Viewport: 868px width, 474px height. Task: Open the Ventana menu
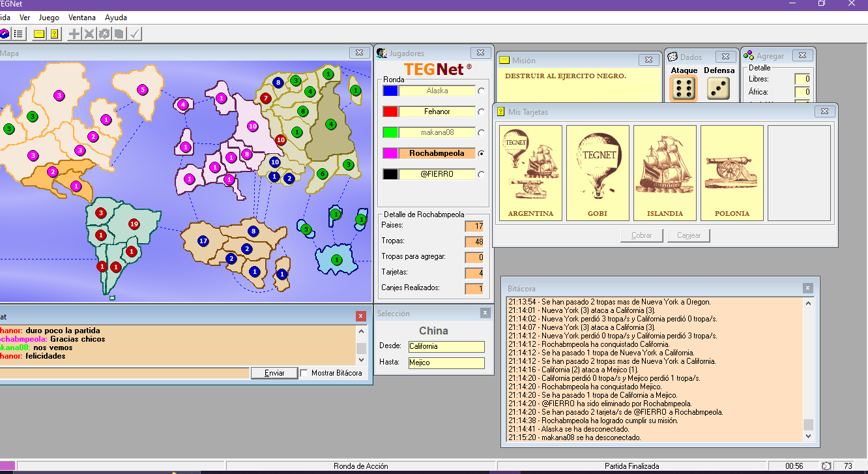coord(82,18)
